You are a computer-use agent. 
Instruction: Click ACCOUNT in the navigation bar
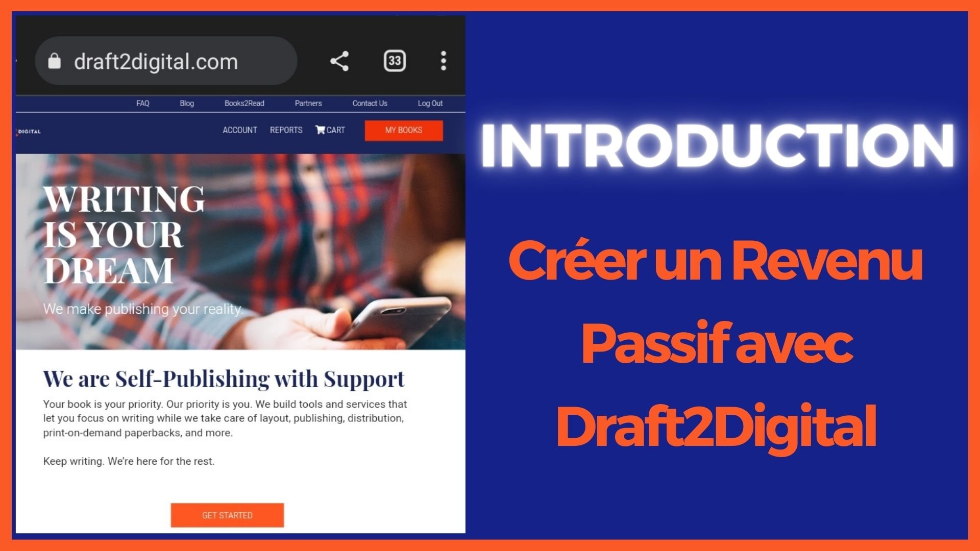click(x=238, y=130)
